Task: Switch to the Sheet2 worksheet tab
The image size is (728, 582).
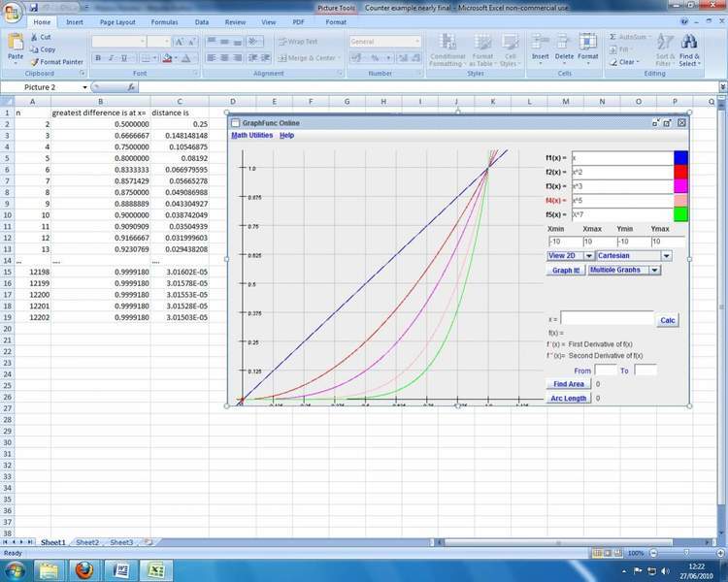Action: (87, 542)
